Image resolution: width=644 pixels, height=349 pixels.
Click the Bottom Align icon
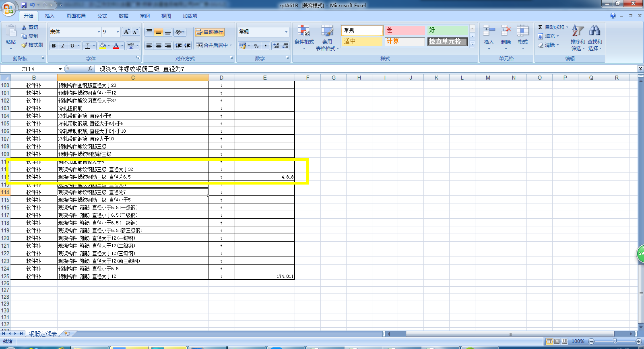tap(168, 32)
